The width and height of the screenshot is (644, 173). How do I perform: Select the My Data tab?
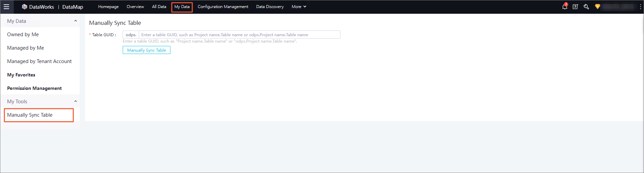[182, 7]
